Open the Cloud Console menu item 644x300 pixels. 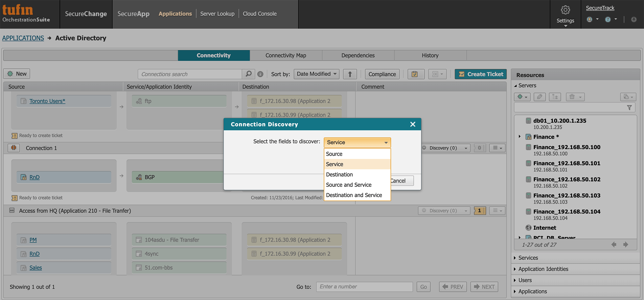tap(260, 14)
